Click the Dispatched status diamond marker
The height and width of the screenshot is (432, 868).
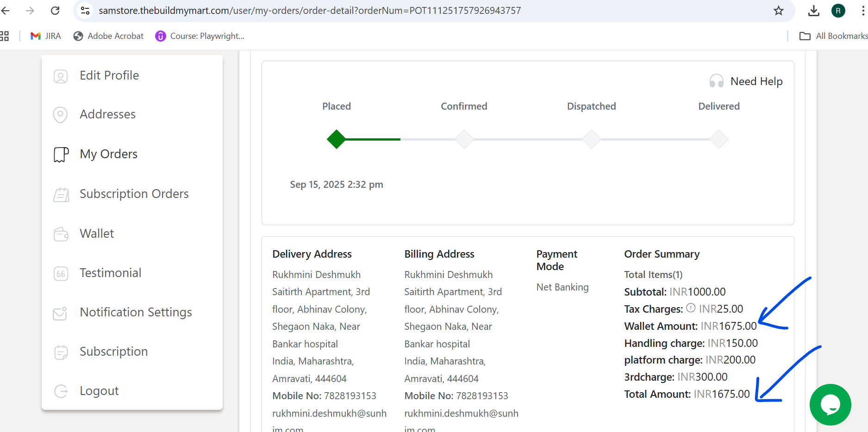click(x=592, y=139)
